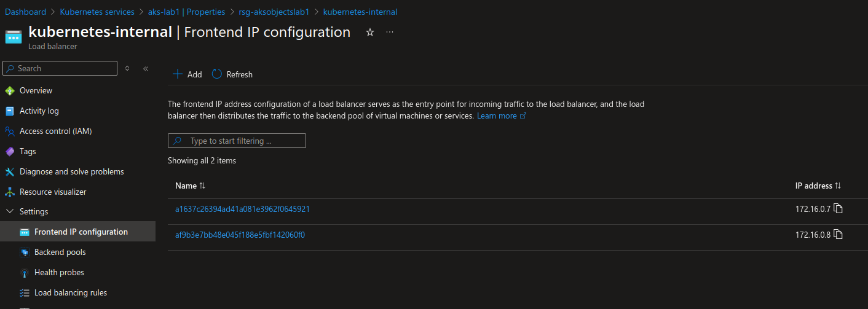Screen dimensions: 868x309
Task: Copy IP address 172.16.0.8 to clipboard
Action: click(x=838, y=235)
